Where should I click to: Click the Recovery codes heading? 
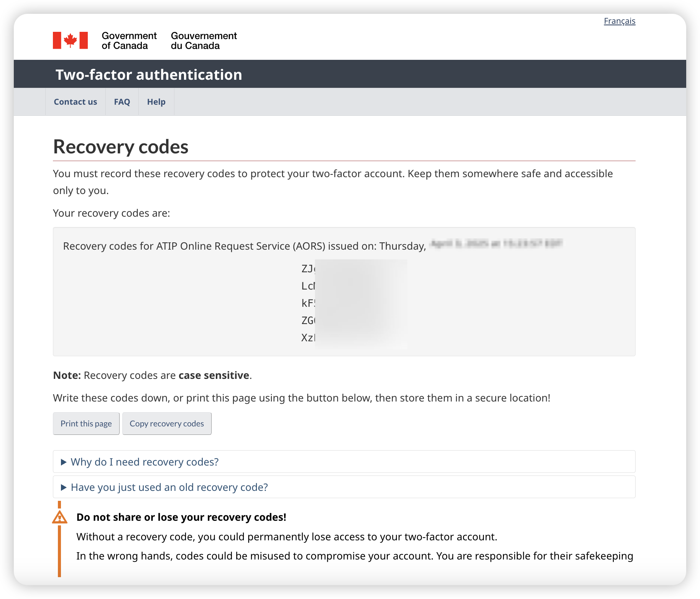click(121, 147)
